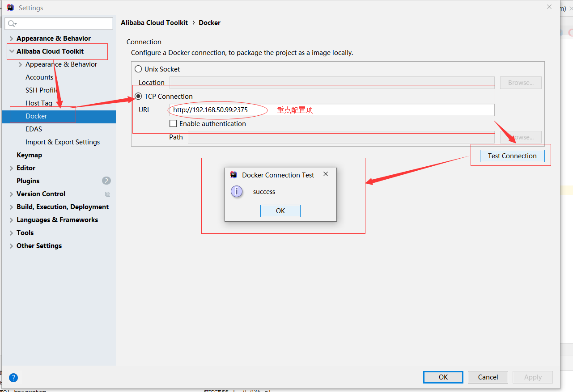The image size is (573, 392).
Task: Select the TCP Connection radio button
Action: 138,97
